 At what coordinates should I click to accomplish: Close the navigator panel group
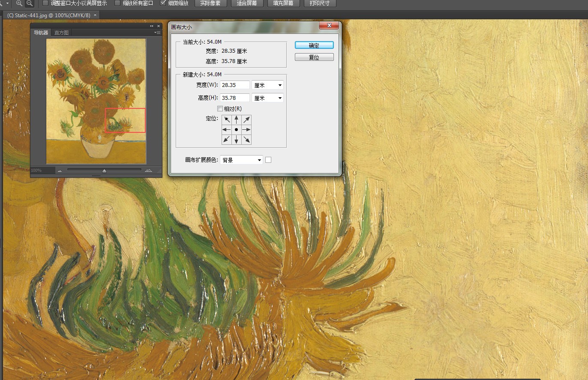159,26
